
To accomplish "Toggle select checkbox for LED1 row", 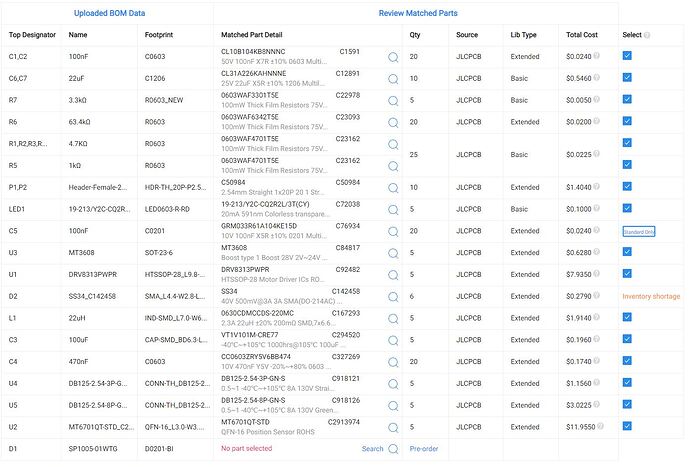I will [627, 208].
